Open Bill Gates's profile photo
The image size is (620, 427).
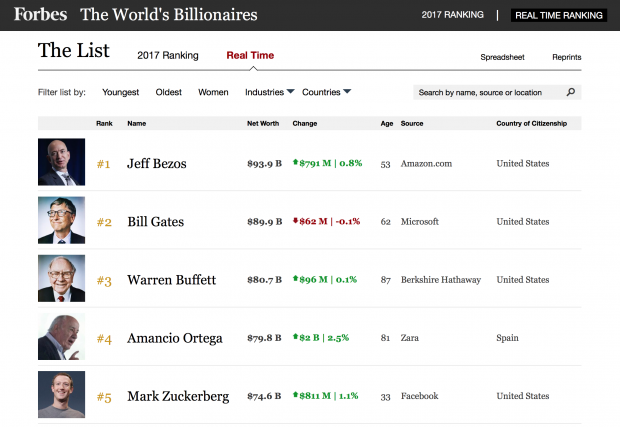click(x=61, y=221)
